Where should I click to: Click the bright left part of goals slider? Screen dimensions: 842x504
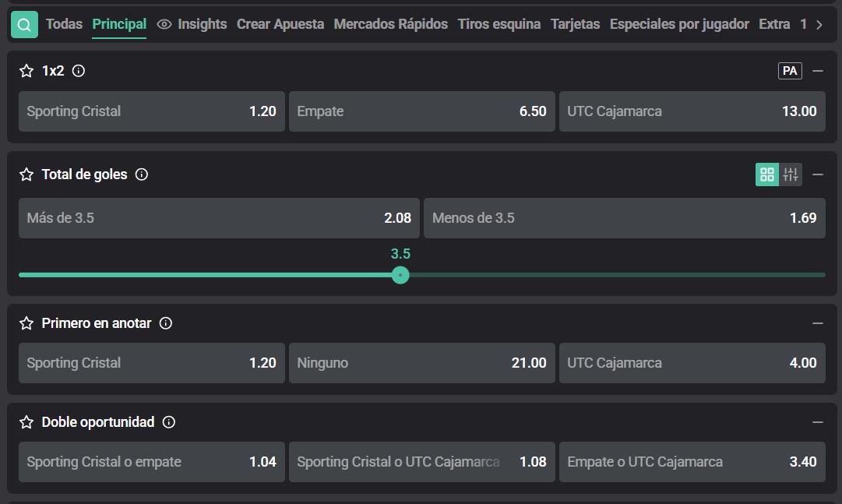point(205,275)
